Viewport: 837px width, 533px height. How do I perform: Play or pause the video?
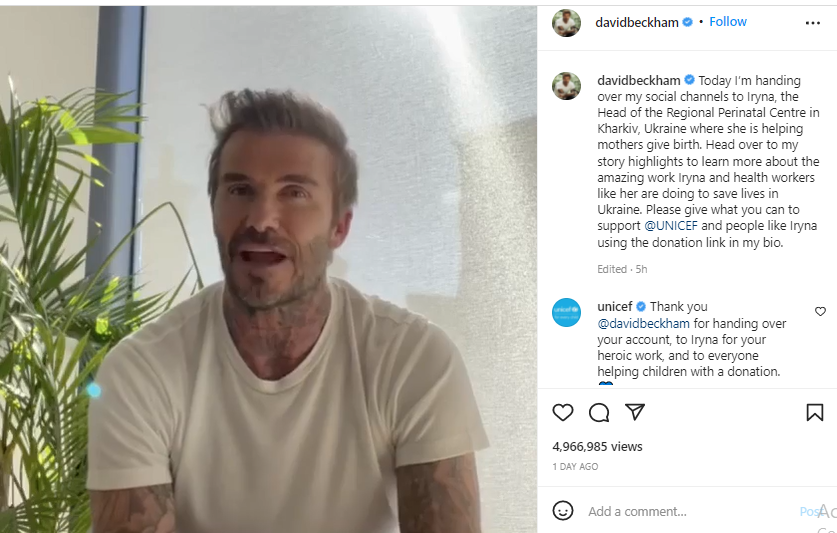coord(268,269)
